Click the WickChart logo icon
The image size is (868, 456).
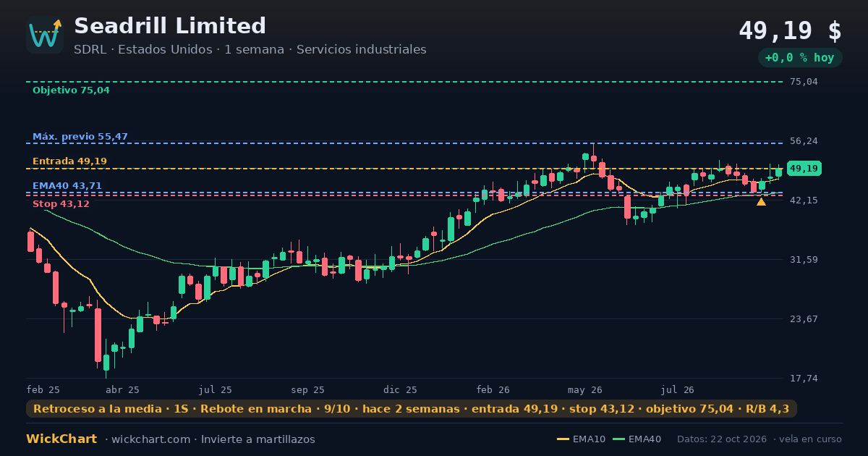pyautogui.click(x=45, y=35)
